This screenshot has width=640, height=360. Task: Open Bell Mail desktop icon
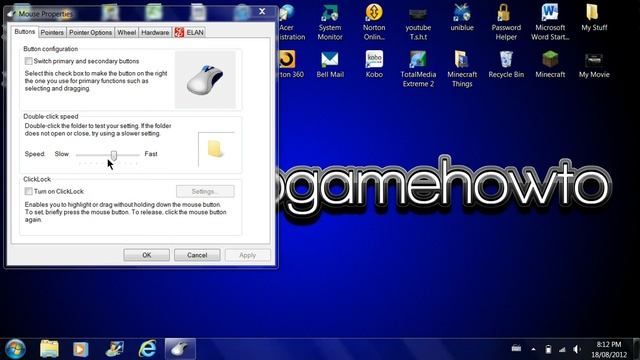[x=330, y=64]
